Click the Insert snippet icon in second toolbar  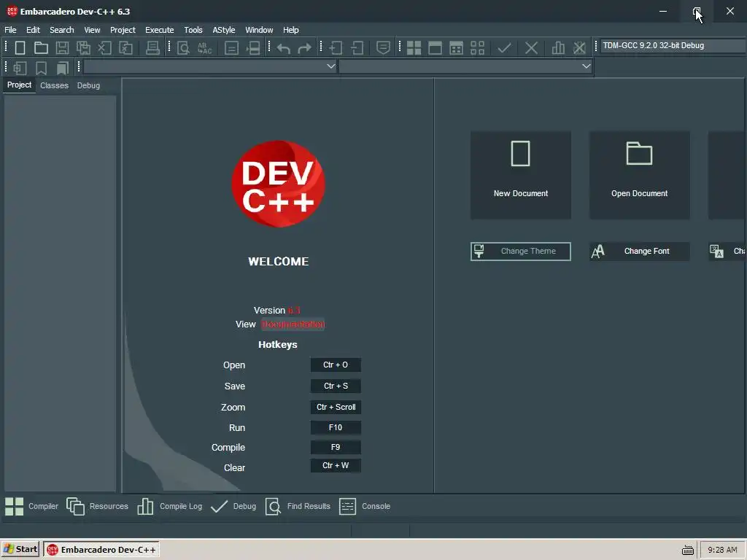tap(20, 68)
